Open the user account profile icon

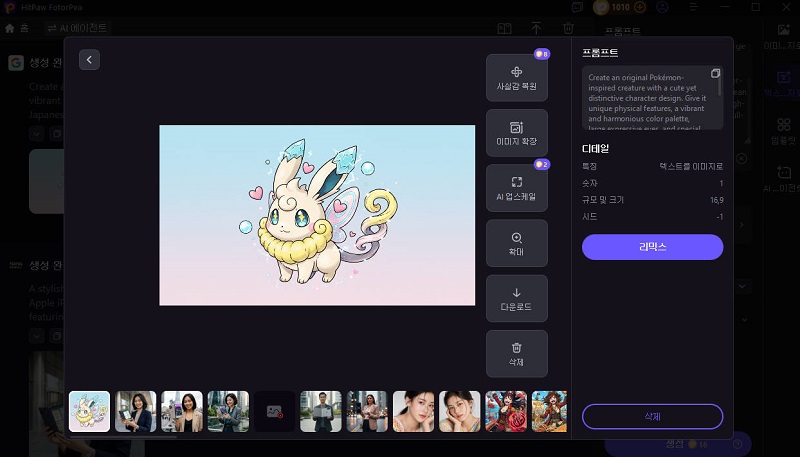(x=662, y=7)
